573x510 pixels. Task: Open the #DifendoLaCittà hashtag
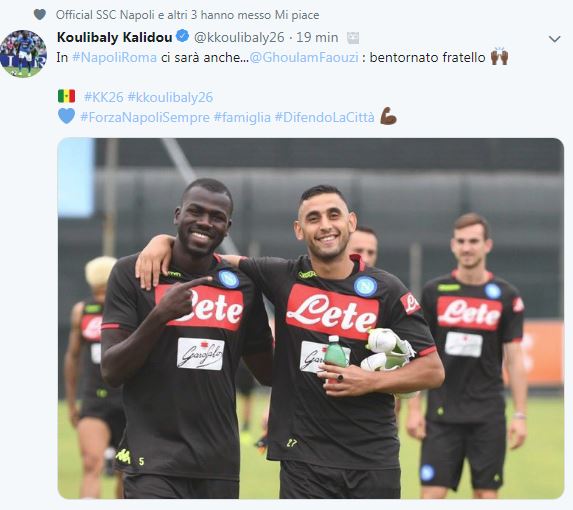tap(325, 117)
